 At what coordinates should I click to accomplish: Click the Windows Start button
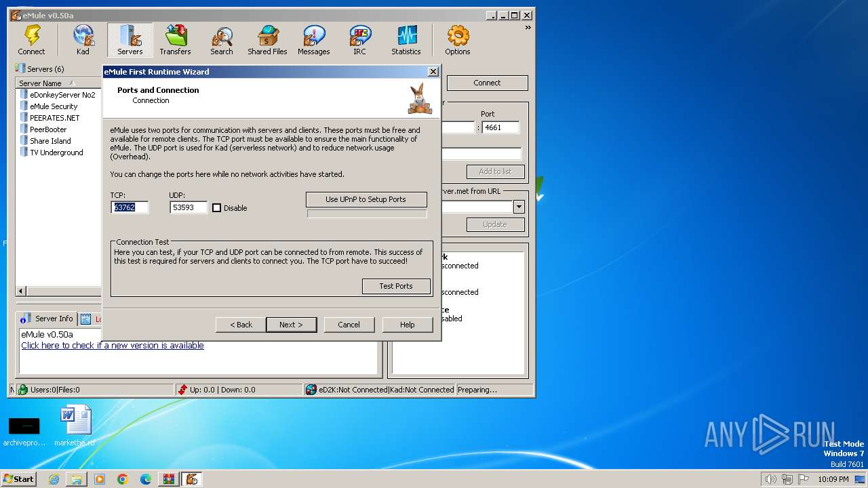(x=19, y=479)
